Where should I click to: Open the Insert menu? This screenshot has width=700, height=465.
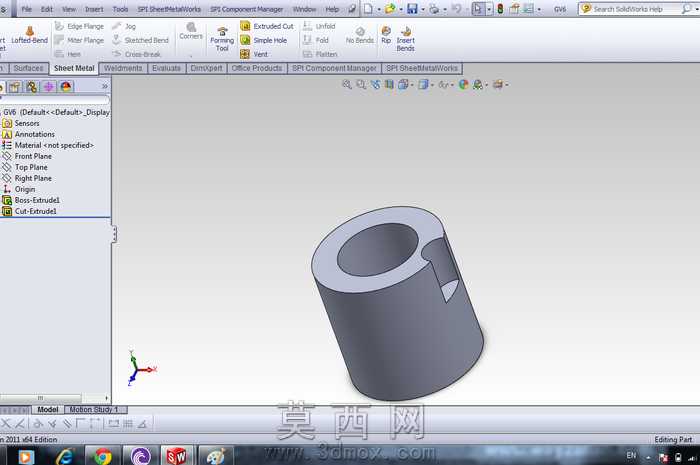point(94,9)
